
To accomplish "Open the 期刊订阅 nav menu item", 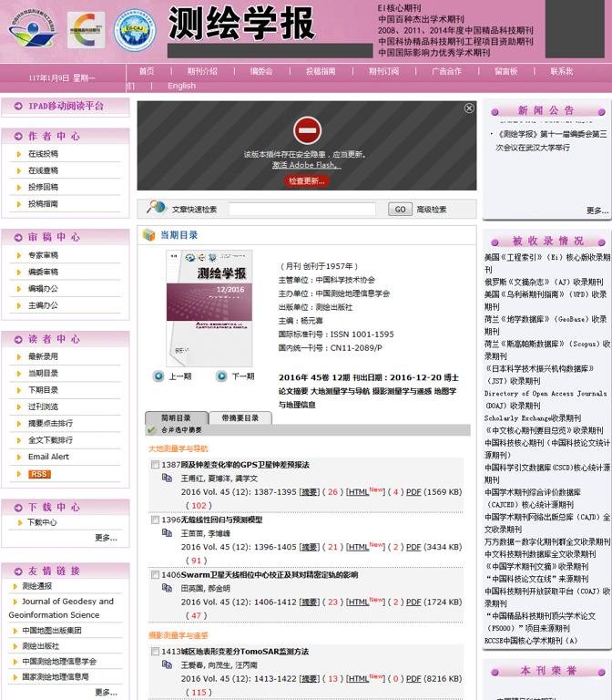I will click(383, 71).
